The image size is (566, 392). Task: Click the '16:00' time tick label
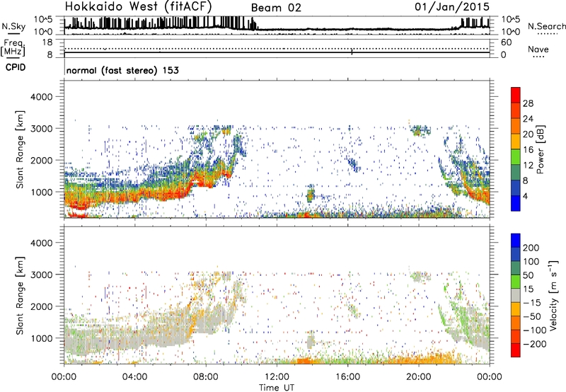coord(347,377)
